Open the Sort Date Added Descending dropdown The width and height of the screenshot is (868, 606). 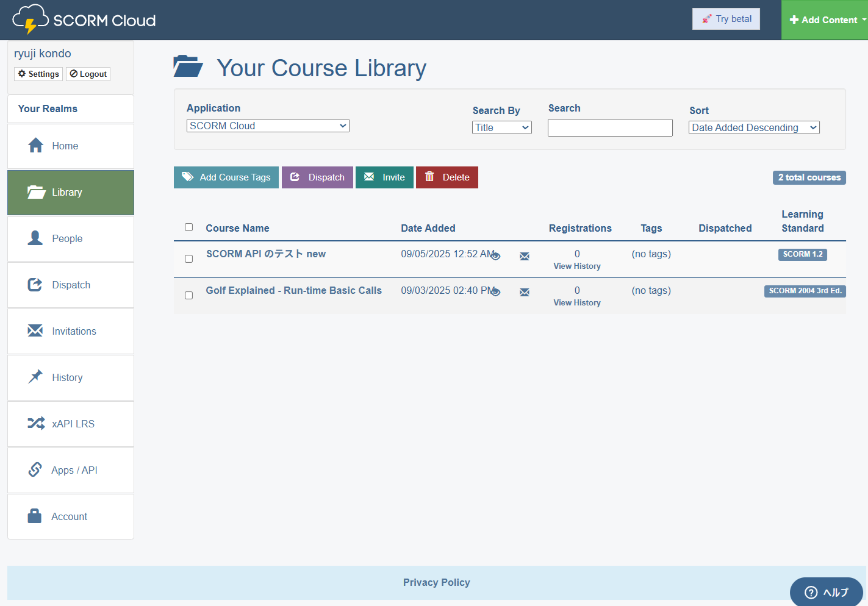[x=754, y=127]
